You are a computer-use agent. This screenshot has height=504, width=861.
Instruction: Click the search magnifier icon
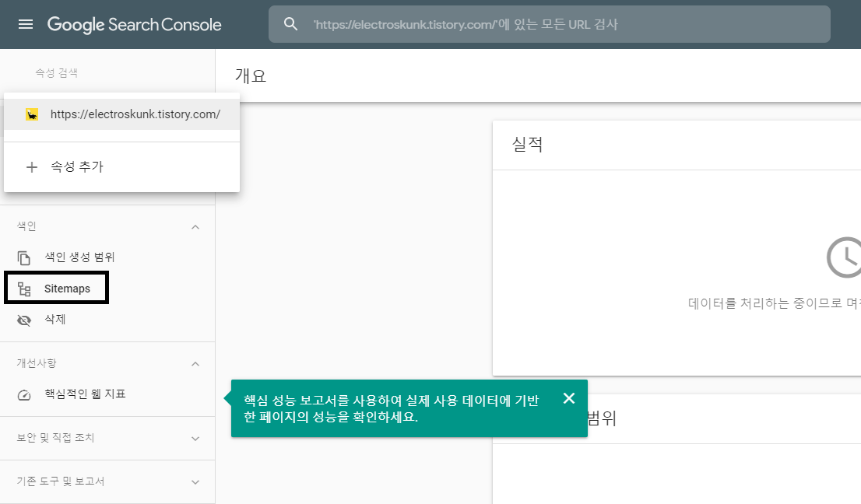coord(290,24)
